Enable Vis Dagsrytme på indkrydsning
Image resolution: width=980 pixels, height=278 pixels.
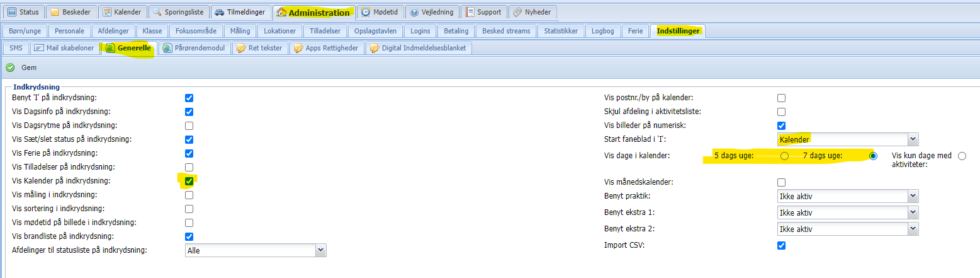pyautogui.click(x=189, y=125)
